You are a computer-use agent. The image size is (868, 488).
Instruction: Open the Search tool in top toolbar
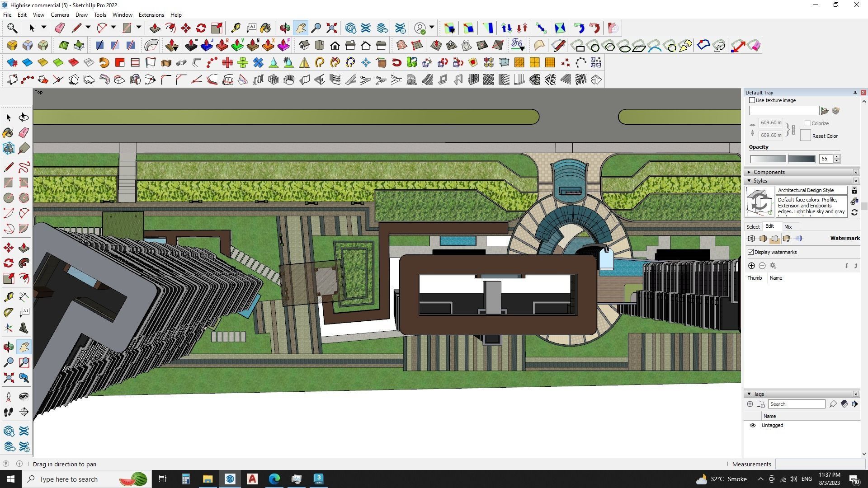coord(12,28)
